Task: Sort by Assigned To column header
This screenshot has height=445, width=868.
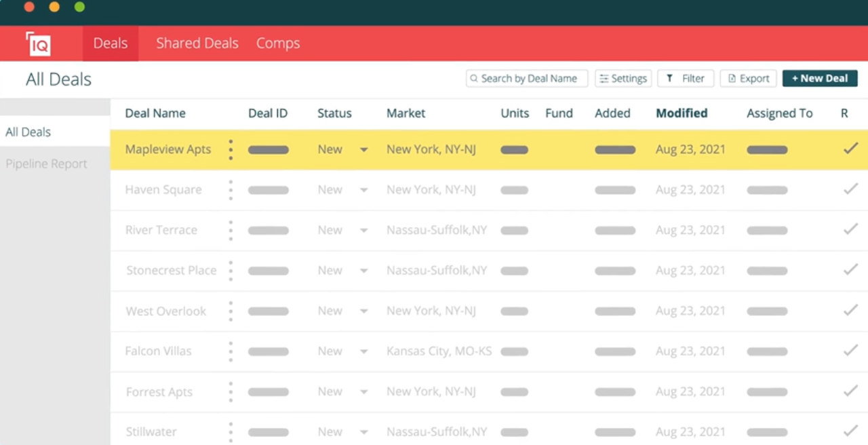Action: [780, 113]
